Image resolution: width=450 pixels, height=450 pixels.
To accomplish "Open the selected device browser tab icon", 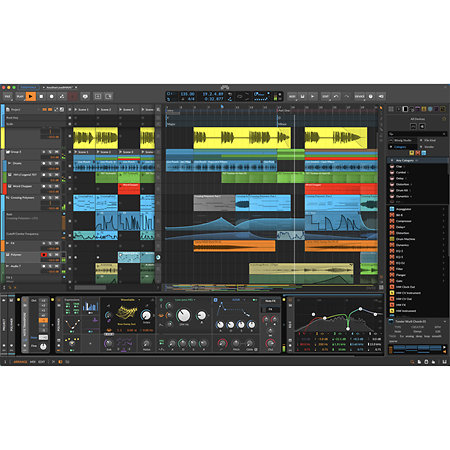I will click(405, 109).
